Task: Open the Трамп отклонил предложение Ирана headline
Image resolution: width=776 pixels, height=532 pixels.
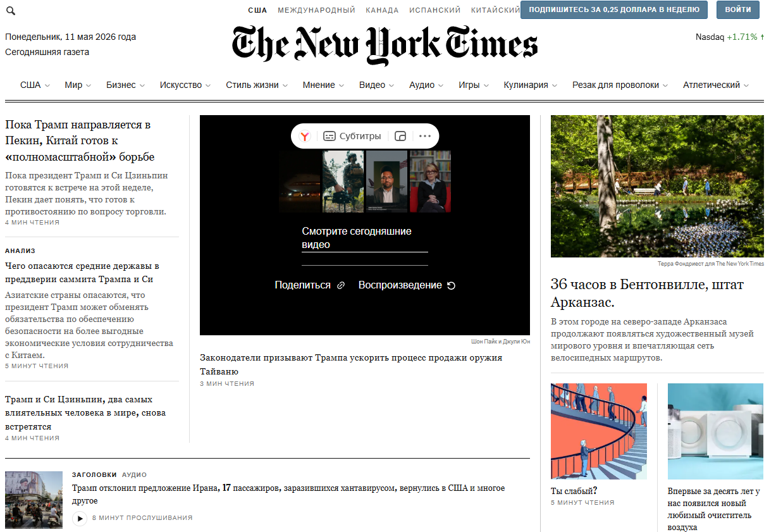Action: tap(288, 495)
